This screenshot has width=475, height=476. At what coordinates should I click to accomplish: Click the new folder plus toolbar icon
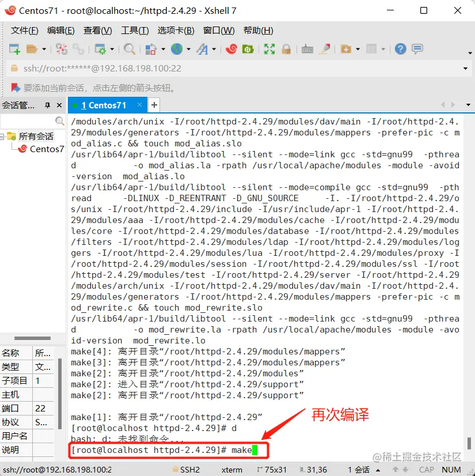click(346, 49)
